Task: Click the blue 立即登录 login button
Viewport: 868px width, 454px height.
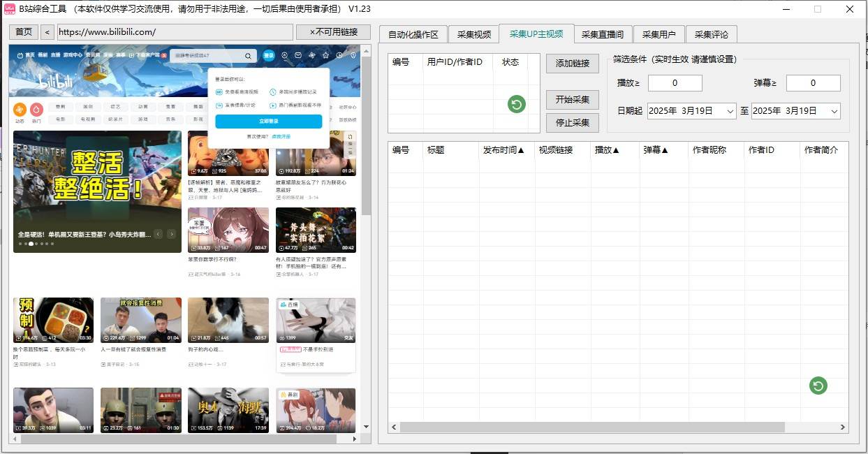Action: click(x=268, y=122)
